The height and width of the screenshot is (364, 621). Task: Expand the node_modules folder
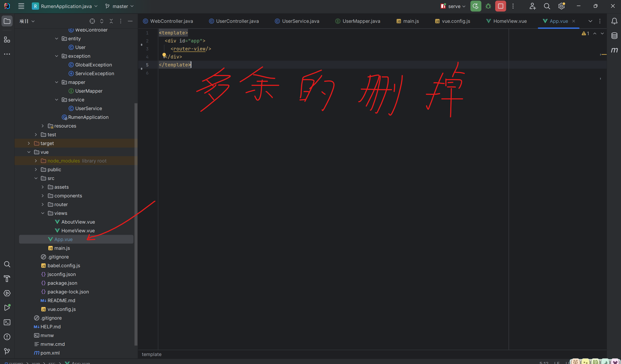36,161
